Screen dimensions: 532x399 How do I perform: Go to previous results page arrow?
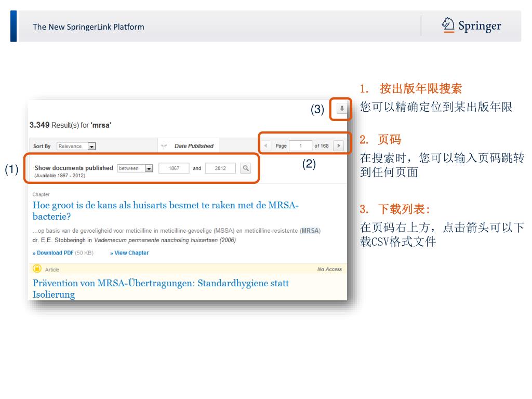click(265, 146)
